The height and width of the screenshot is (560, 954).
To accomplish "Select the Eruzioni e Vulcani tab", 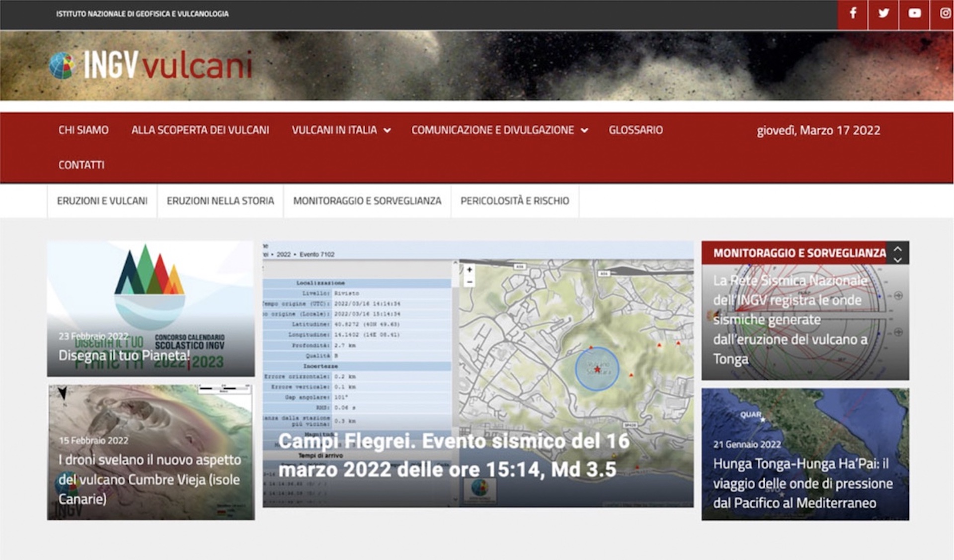I will pyautogui.click(x=102, y=201).
